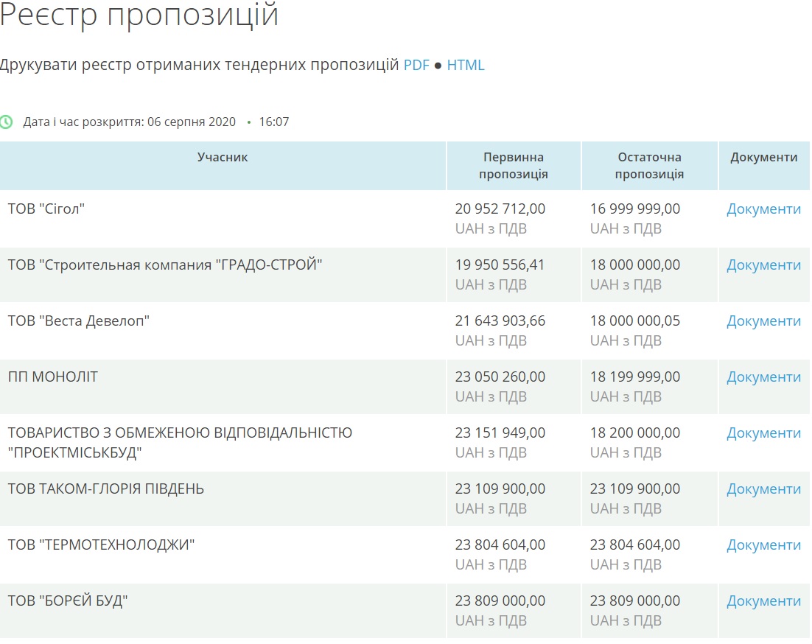The width and height of the screenshot is (812, 644).
Task: Click the disclosure date 06 серпня 2020
Action: tap(192, 122)
